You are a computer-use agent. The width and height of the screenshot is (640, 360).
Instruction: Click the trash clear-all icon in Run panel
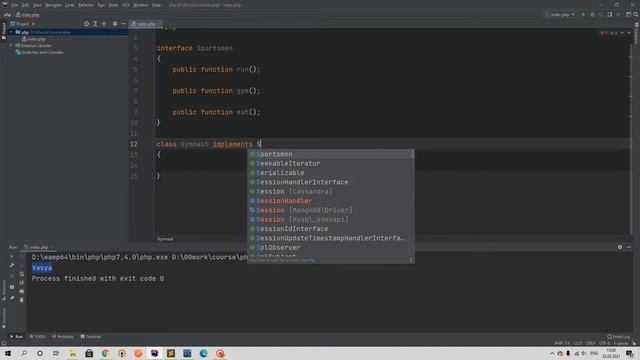click(x=22, y=300)
